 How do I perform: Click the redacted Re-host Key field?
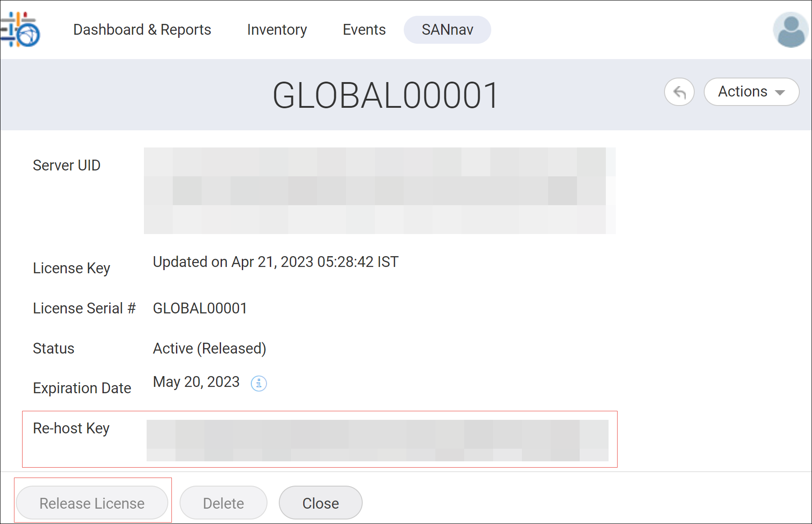(379, 440)
